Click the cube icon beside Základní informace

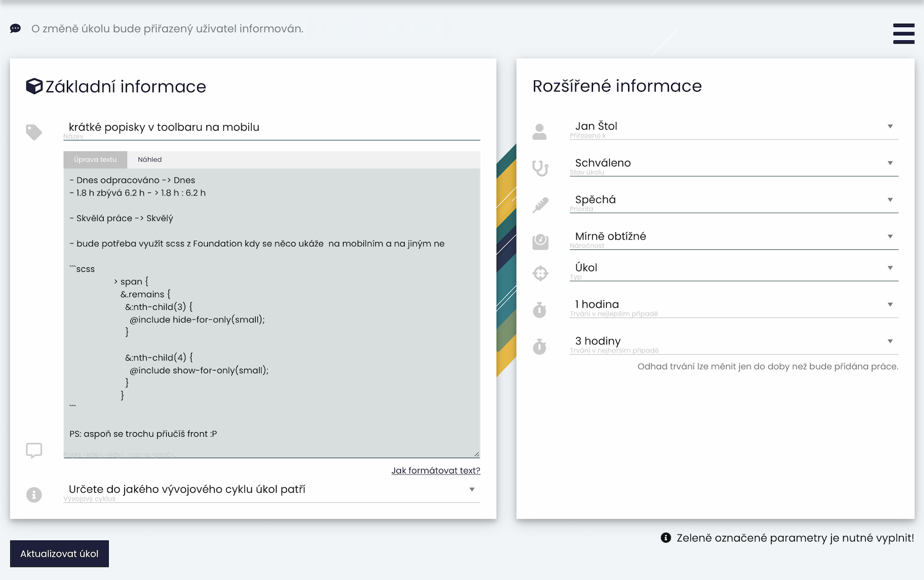point(35,86)
